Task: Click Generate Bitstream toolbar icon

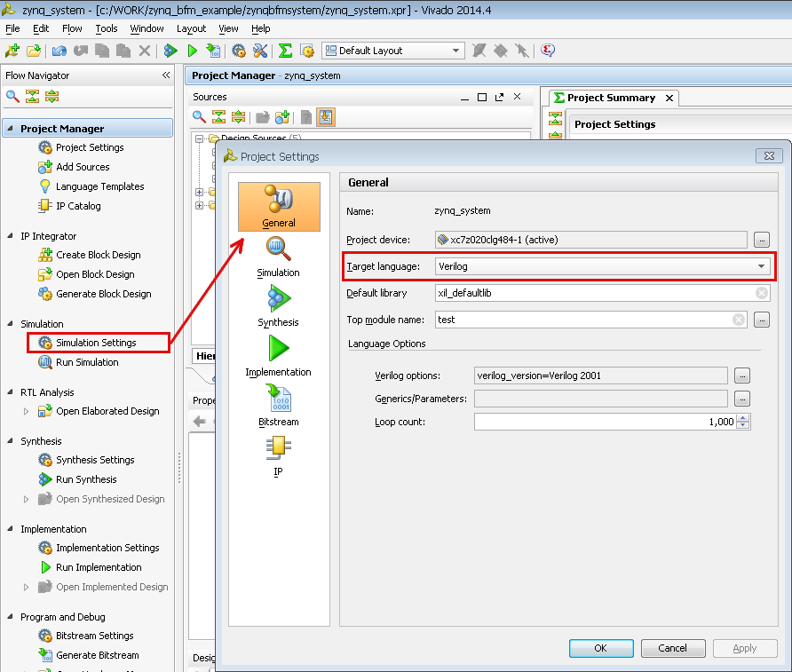Action: coord(213,51)
